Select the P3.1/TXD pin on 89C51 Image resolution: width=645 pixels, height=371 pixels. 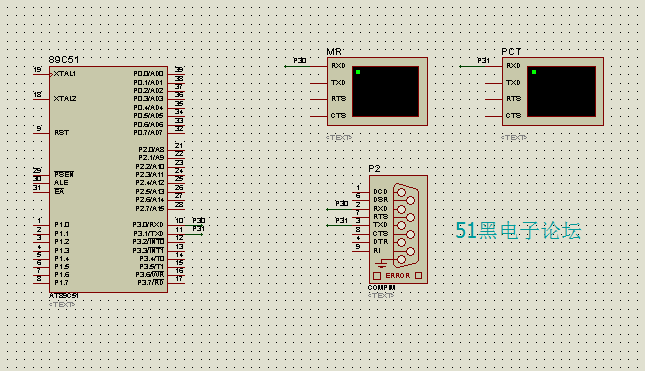pyautogui.click(x=148, y=234)
